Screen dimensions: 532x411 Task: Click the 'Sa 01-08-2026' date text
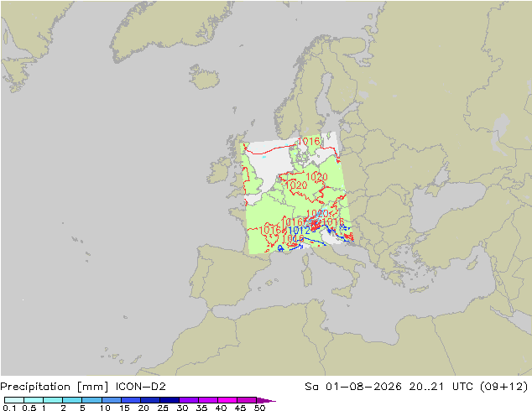[353, 387]
